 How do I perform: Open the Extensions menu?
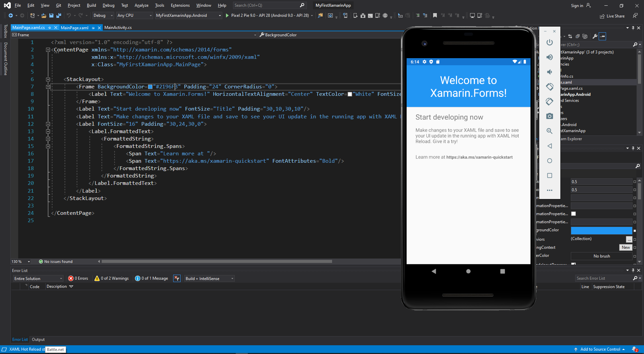(x=180, y=5)
